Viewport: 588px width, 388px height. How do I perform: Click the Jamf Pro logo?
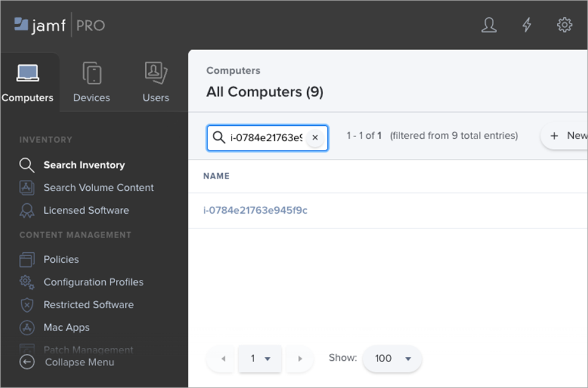pyautogui.click(x=60, y=25)
